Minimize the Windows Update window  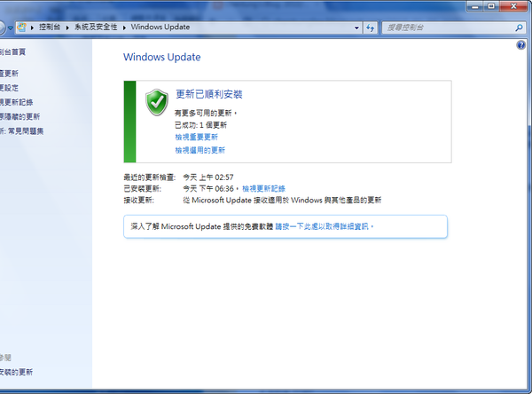click(x=475, y=6)
